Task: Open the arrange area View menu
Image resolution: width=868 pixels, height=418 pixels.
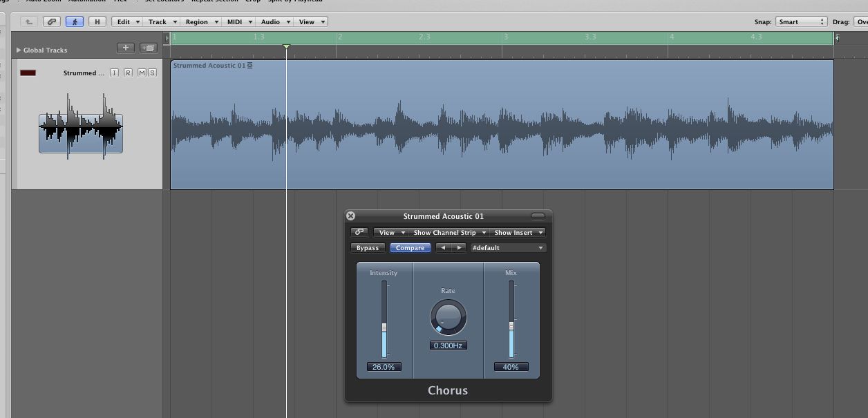Action: [311, 21]
